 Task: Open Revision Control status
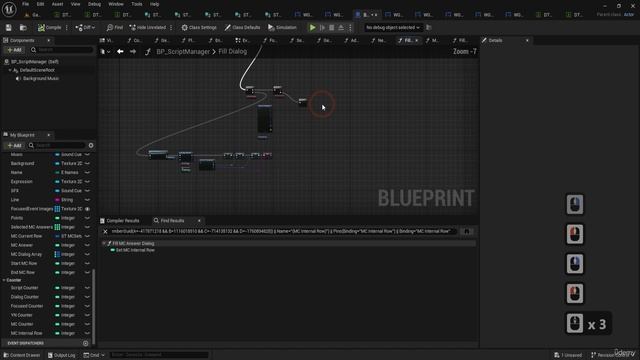click(x=612, y=355)
